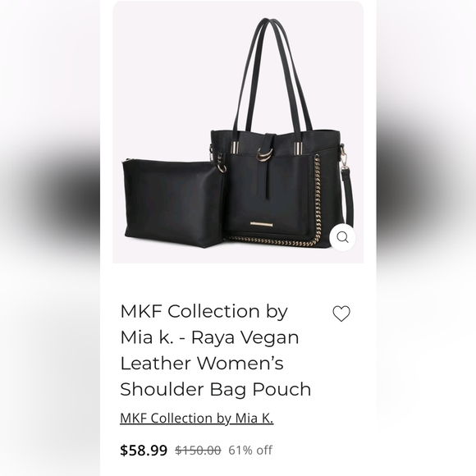Screen dimensions: 476x476
Task: Open the MKF Collection by Mia K. brand link
Action: [197, 418]
